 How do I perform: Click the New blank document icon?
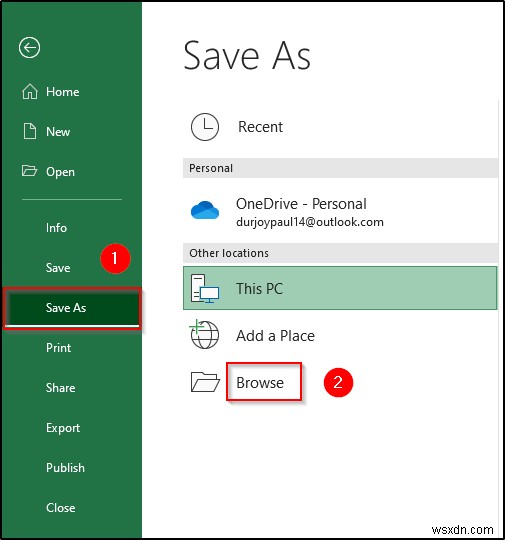30,131
